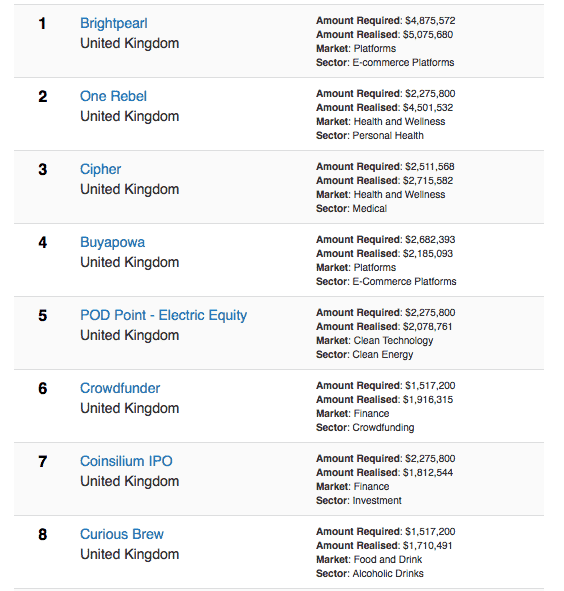Image resolution: width=564 pixels, height=591 pixels.
Task: Click Curious Brew's Alcoholic Drinks sector text
Action: [388, 574]
